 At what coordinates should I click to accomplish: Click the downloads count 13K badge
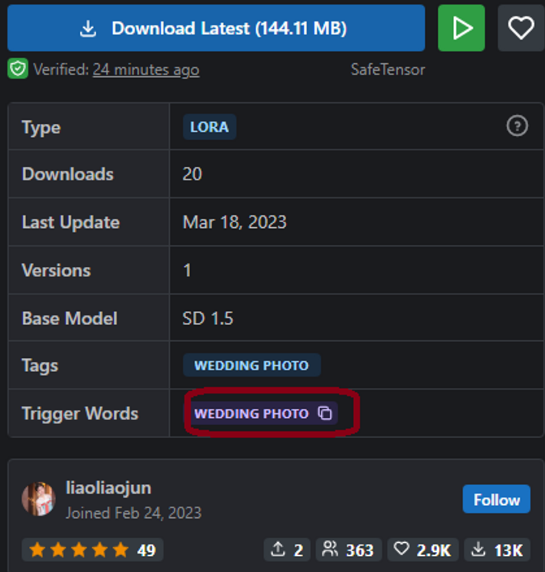pos(497,550)
